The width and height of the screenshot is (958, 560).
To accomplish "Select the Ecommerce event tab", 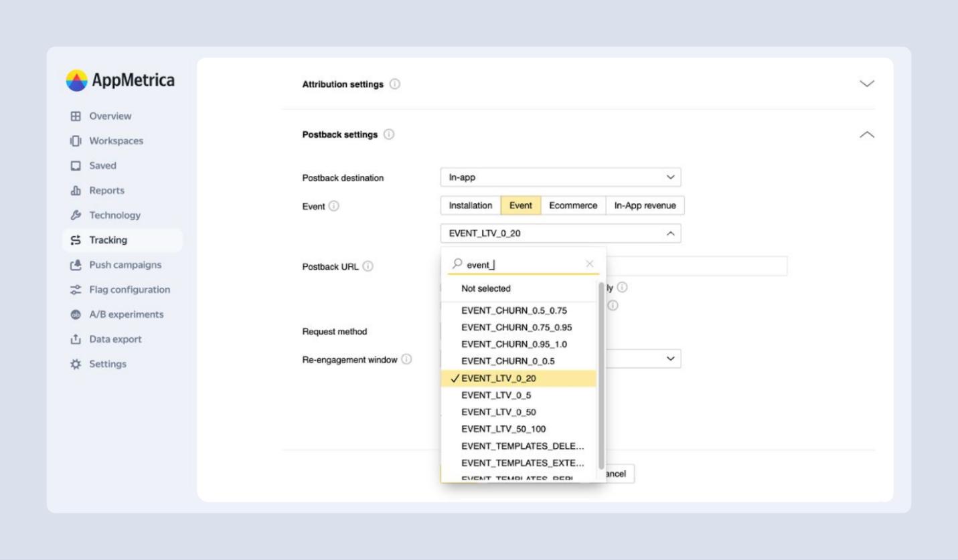I will tap(572, 205).
